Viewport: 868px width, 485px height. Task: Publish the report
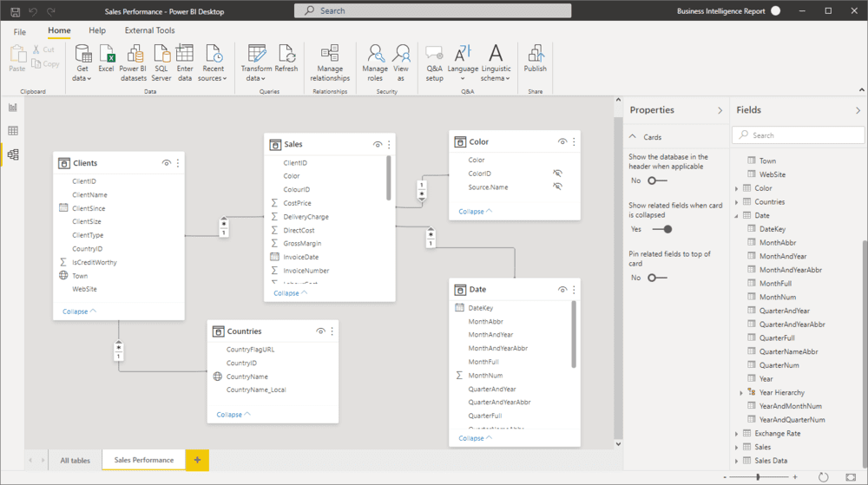coord(536,59)
